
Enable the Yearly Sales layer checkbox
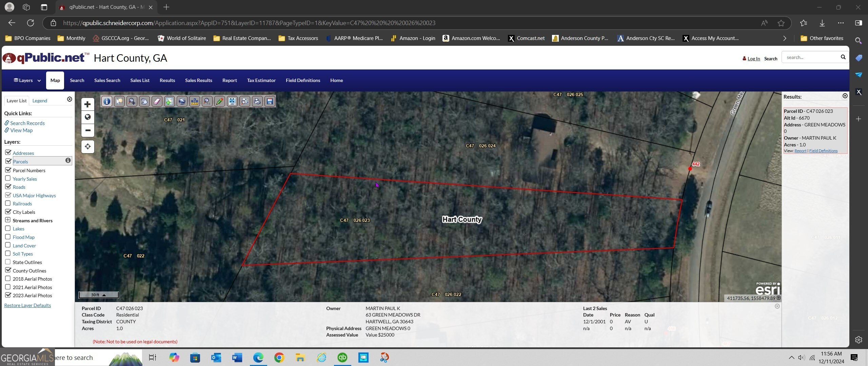click(x=8, y=178)
